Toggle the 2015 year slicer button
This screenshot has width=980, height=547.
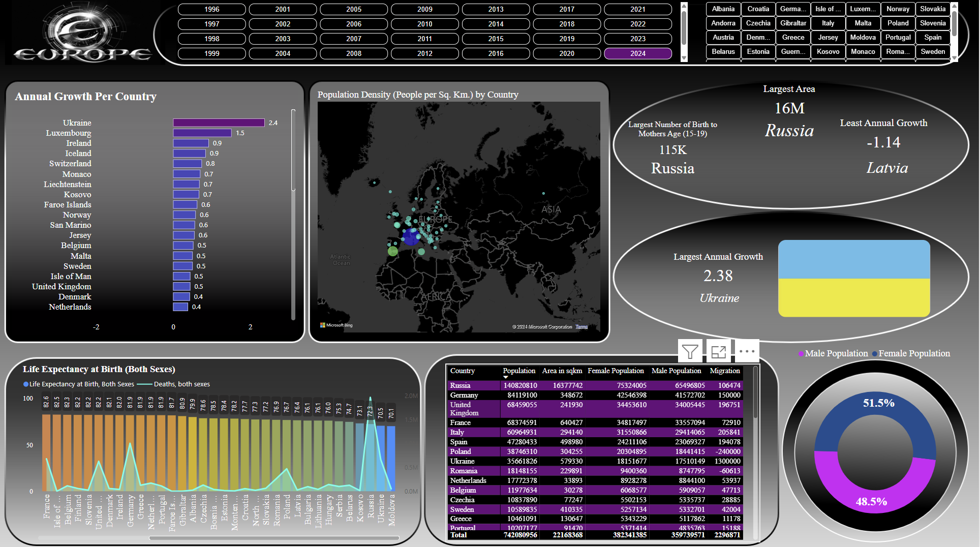tap(496, 39)
